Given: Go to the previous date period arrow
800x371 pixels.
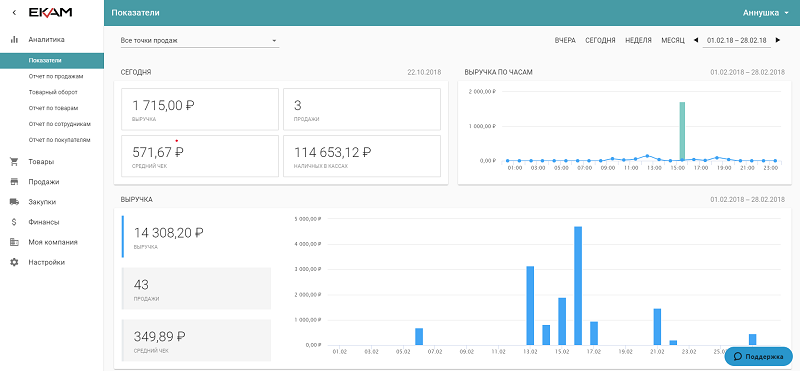Looking at the screenshot, I should coord(695,40).
